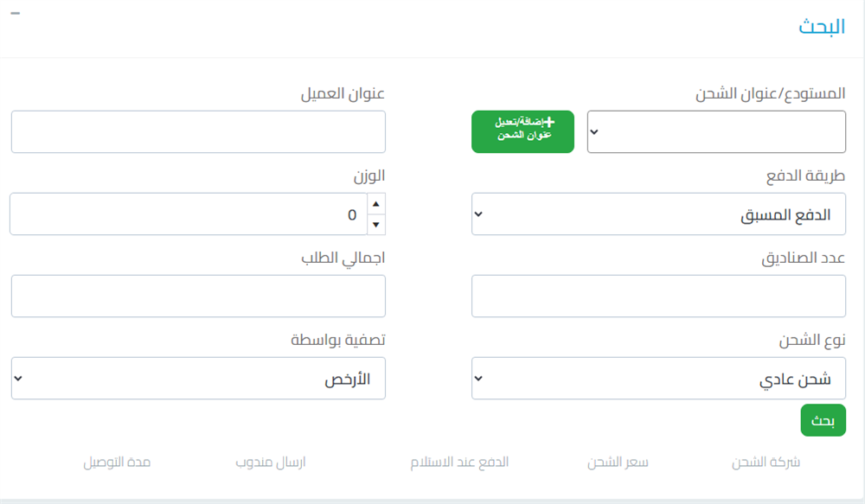Open the shipping type (نوع الشحن) dropdown

tap(658, 379)
